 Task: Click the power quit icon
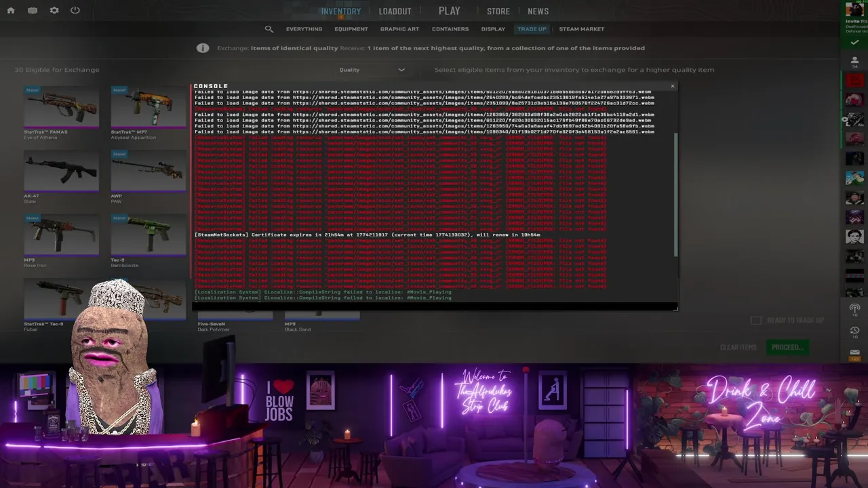pyautogui.click(x=75, y=10)
